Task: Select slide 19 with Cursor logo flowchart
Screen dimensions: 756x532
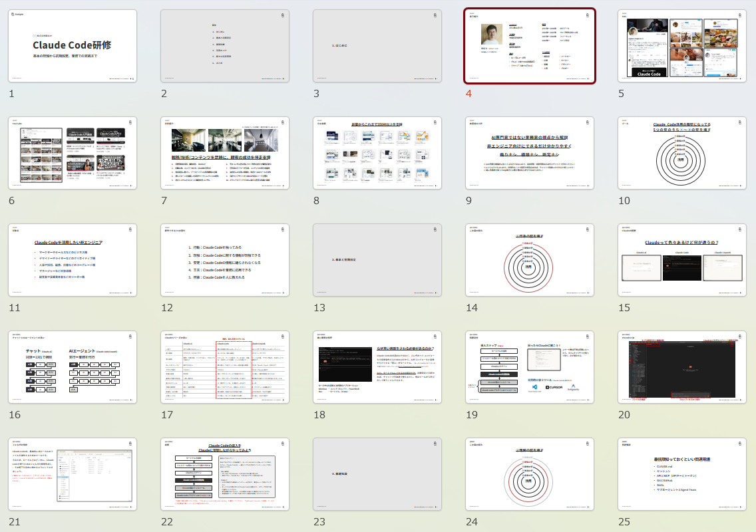Action: (x=529, y=366)
